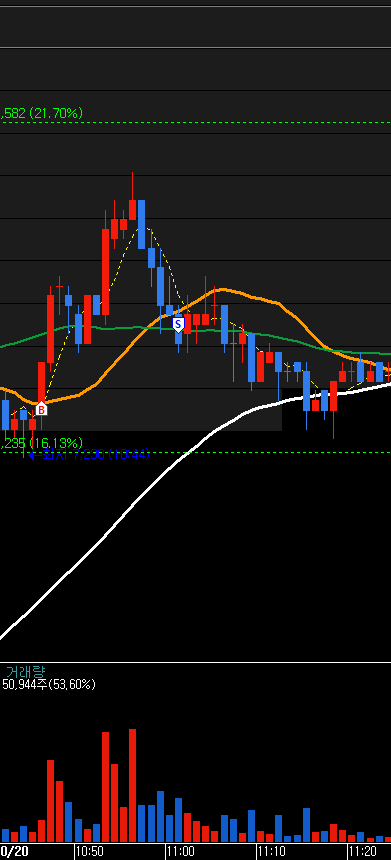Click the blue S sell marker
This screenshot has width=391, height=860.
click(178, 325)
